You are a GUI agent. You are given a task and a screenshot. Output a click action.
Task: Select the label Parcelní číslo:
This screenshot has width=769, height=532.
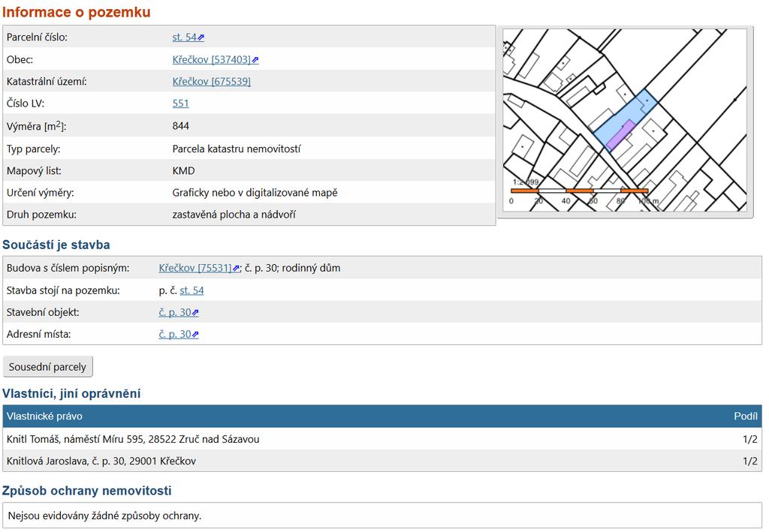(37, 38)
